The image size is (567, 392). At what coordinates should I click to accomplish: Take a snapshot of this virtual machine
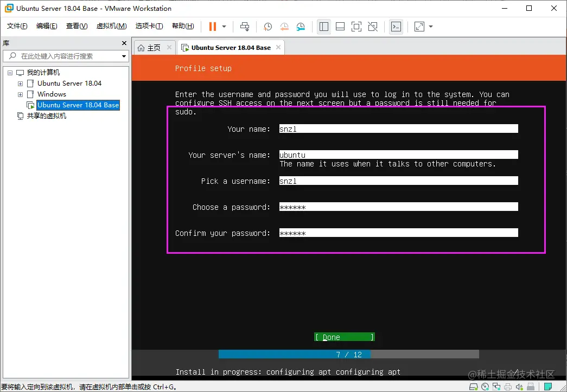(x=267, y=27)
